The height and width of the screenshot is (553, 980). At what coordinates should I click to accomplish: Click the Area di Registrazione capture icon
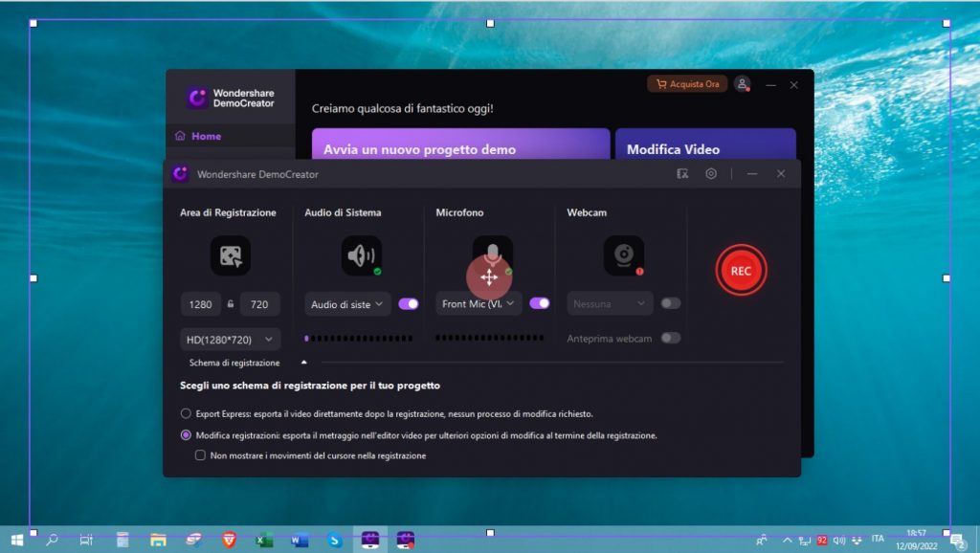click(230, 255)
